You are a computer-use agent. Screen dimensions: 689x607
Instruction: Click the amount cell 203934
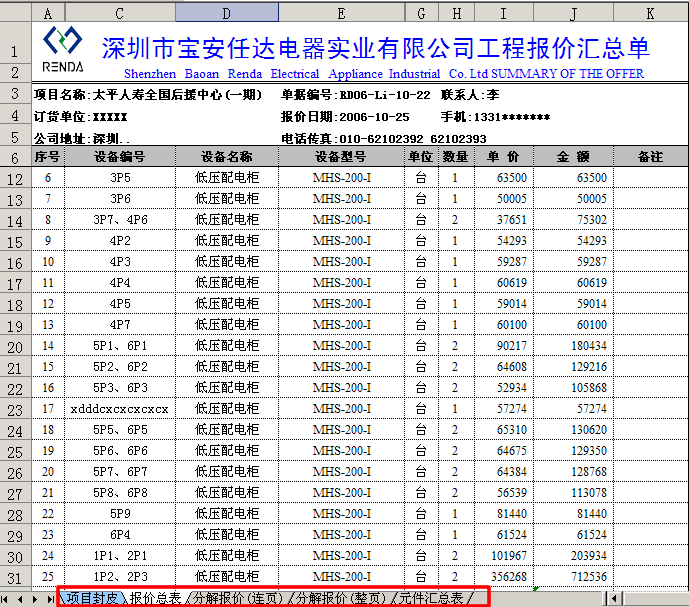[573, 556]
